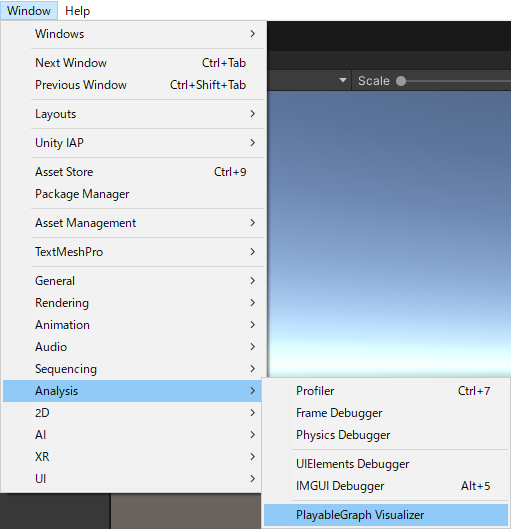Select Previous Window menu entry
Image resolution: width=511 pixels, height=529 pixels.
(x=133, y=85)
